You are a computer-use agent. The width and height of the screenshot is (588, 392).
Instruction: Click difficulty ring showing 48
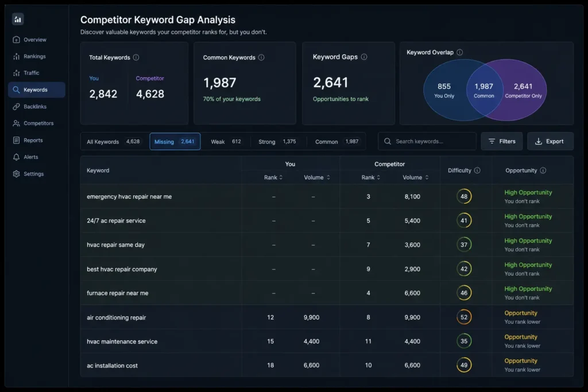click(464, 196)
